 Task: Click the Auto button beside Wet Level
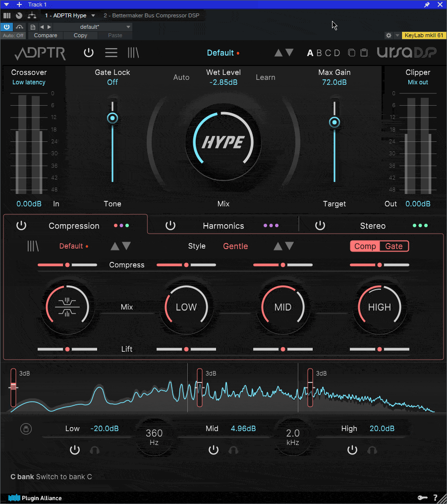[x=181, y=77]
